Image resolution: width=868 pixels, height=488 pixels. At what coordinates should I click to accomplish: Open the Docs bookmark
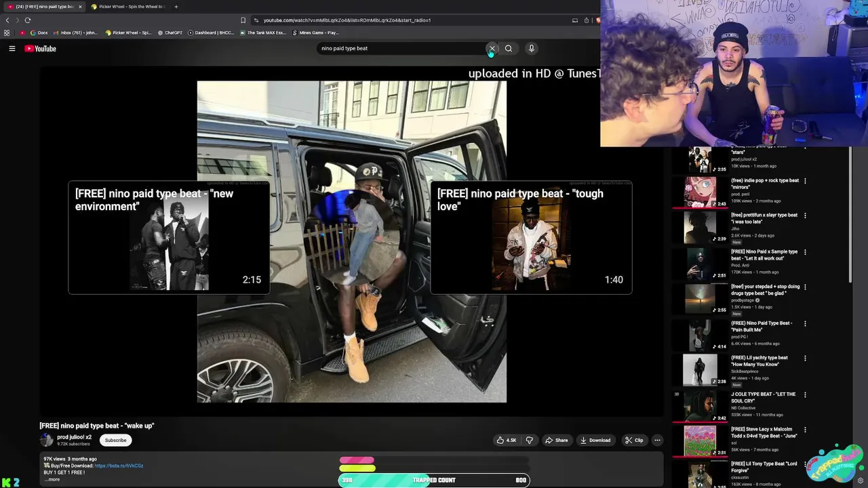point(39,33)
